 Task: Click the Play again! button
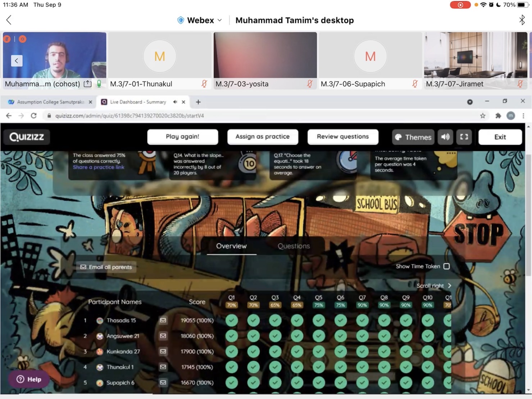pyautogui.click(x=182, y=137)
